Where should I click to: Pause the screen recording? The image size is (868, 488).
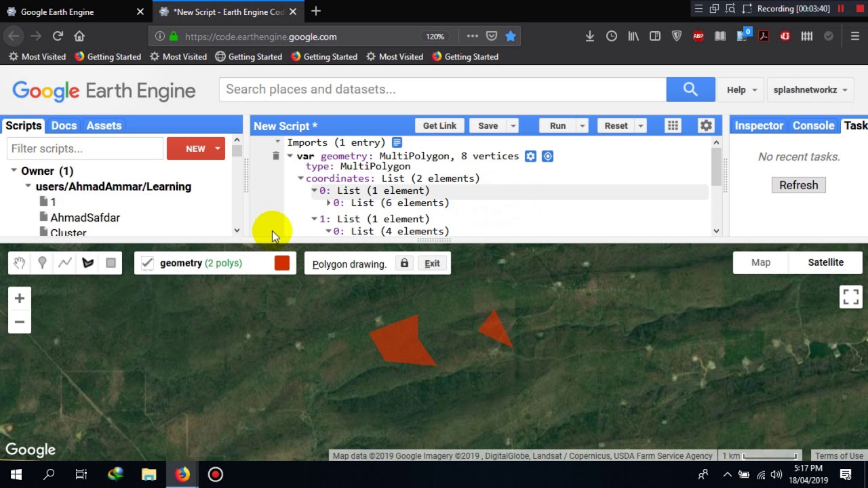[841, 9]
